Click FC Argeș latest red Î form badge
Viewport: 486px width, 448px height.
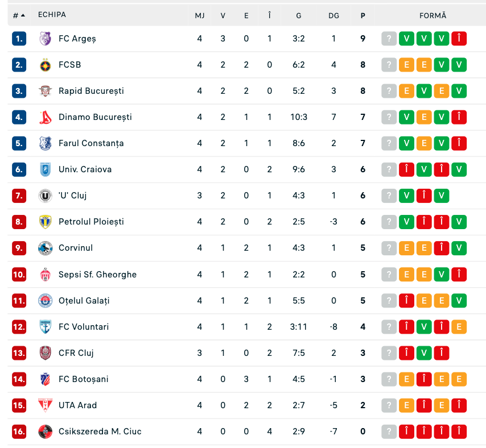pyautogui.click(x=459, y=39)
